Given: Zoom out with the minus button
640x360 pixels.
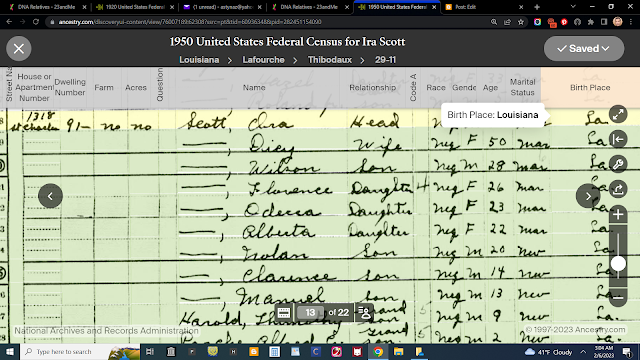Looking at the screenshot, I should [618, 298].
